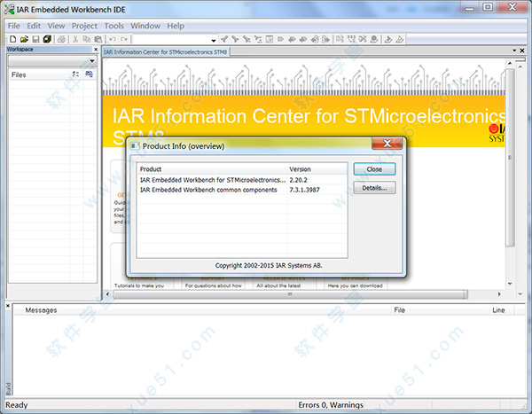Click the Line column header in Messages
The width and height of the screenshot is (532, 414).
(502, 310)
